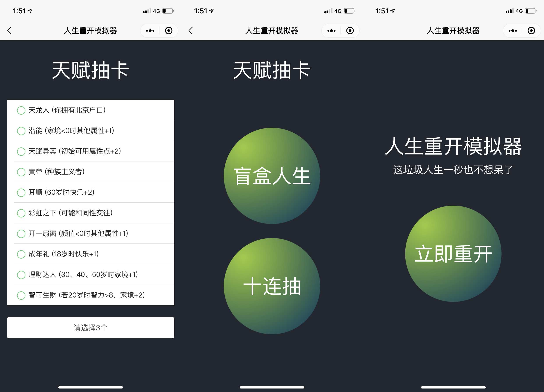Select the 潜能 talent option

pyautogui.click(x=21, y=131)
